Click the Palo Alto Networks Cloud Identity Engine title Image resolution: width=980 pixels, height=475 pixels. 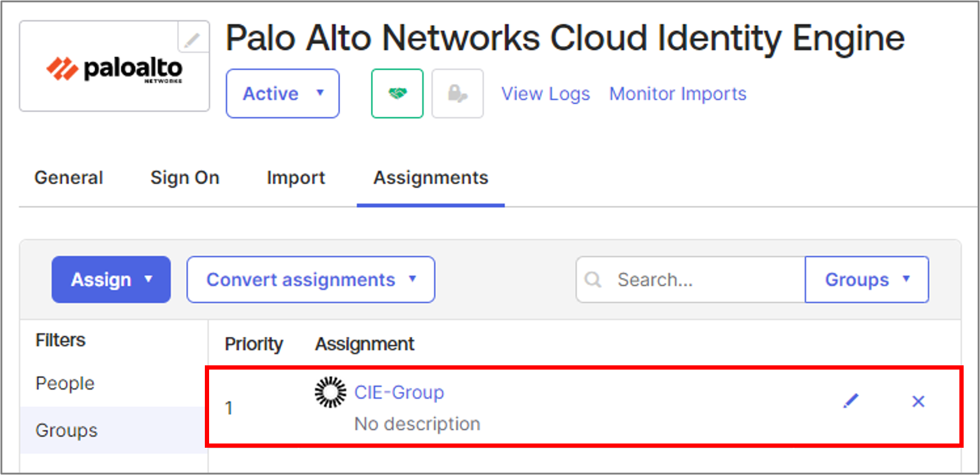pos(565,38)
